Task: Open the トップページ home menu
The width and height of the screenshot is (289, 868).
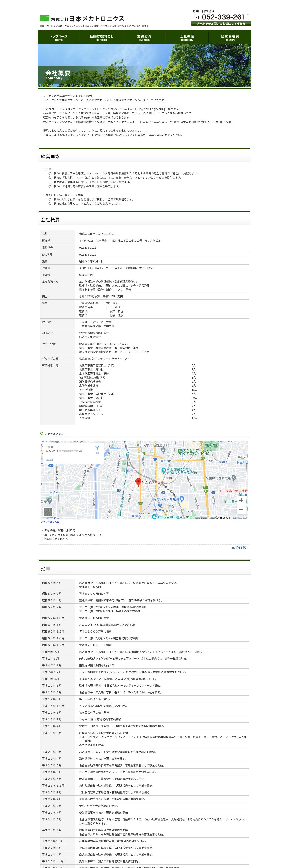Action: (59, 37)
